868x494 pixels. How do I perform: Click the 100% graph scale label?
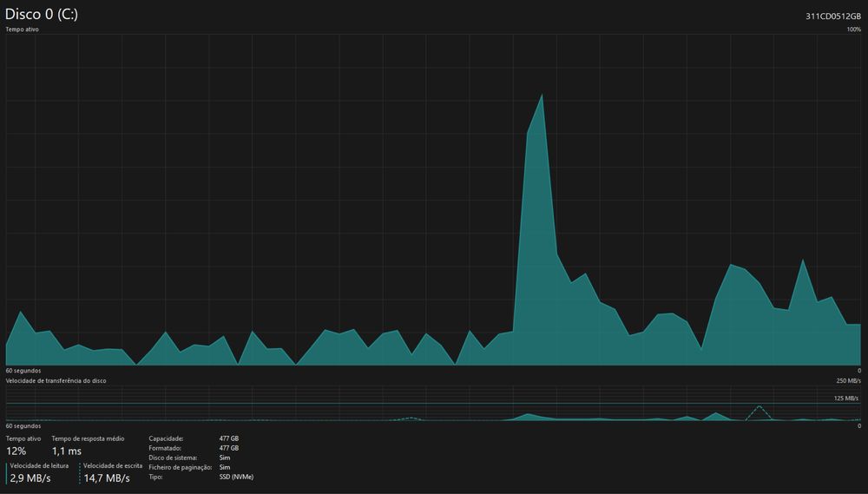coord(853,30)
